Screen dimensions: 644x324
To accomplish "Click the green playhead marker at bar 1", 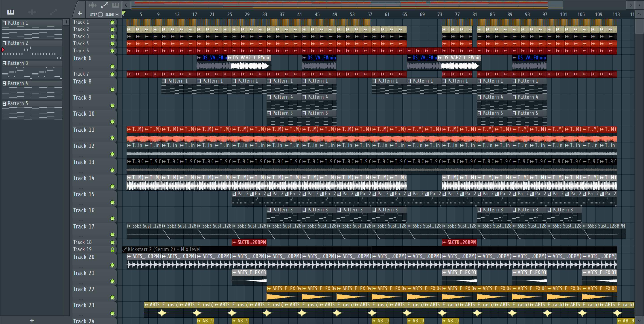I will pos(124,13).
